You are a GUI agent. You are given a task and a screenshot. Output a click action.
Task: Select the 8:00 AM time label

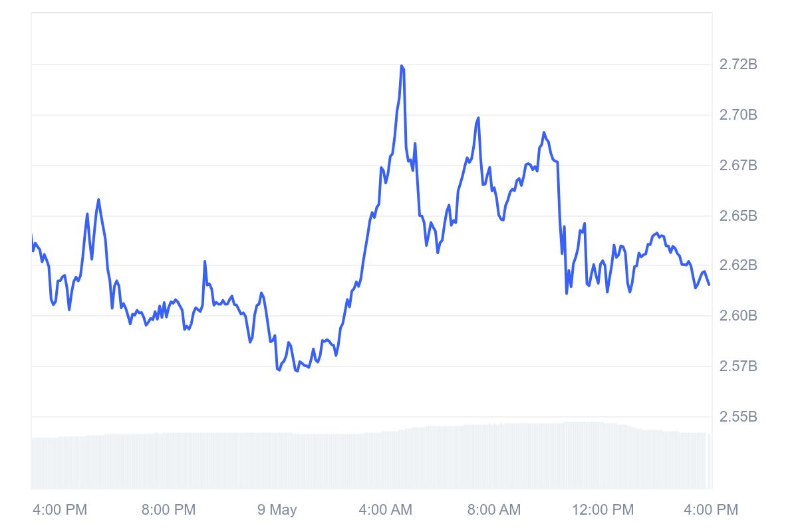click(x=494, y=510)
